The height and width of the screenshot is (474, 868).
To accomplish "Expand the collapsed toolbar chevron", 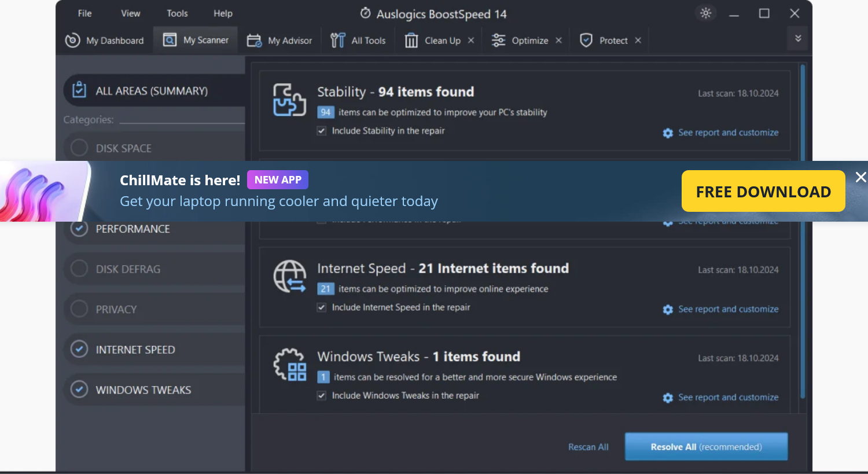I will point(797,38).
